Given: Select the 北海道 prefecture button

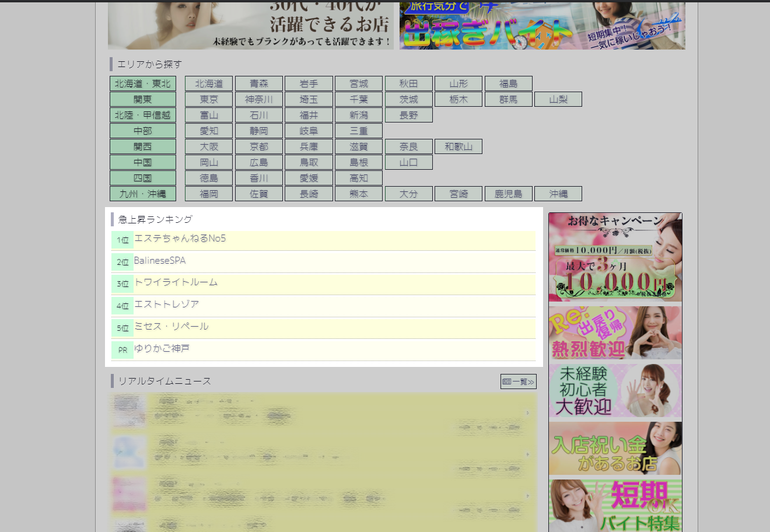Looking at the screenshot, I should (209, 83).
